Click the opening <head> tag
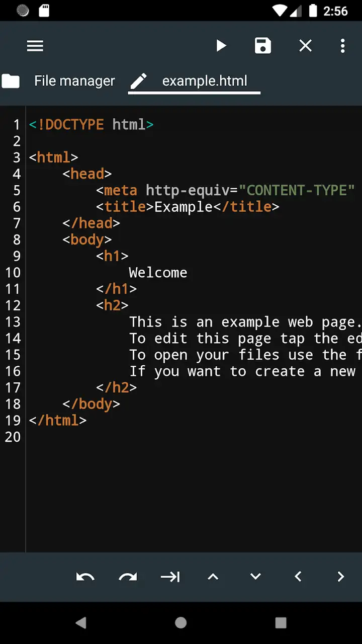The height and width of the screenshot is (644, 362). [x=87, y=174]
